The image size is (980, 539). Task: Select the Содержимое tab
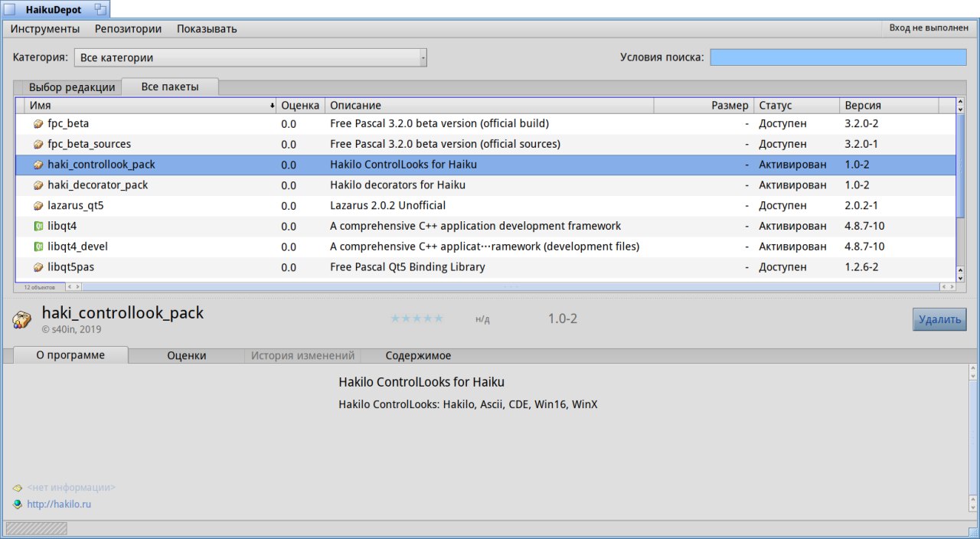(418, 355)
